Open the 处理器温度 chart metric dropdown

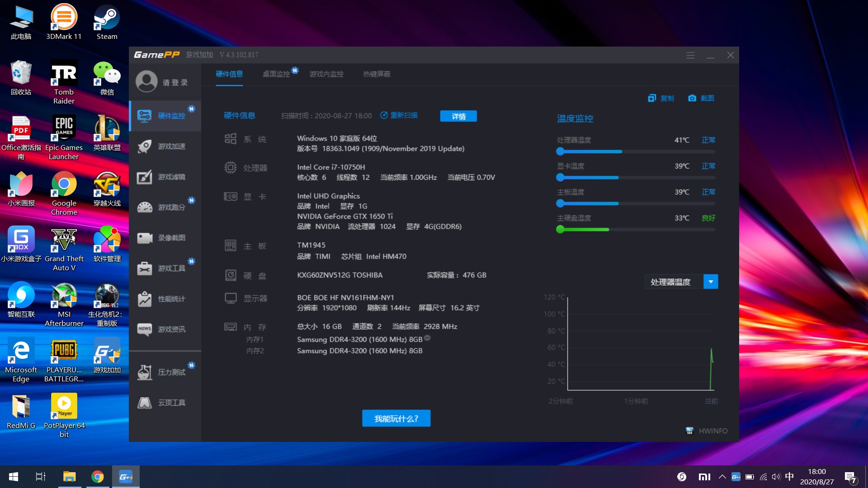711,281
